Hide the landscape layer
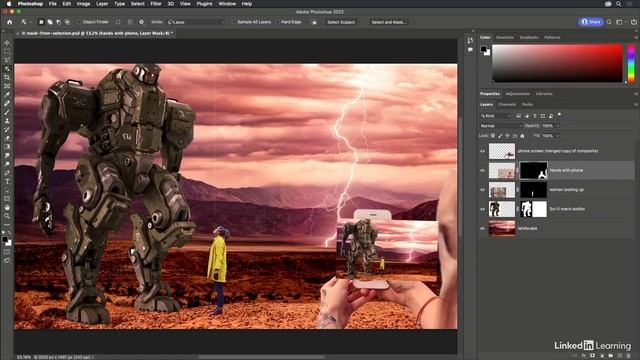This screenshot has width=640, height=360. pyautogui.click(x=482, y=229)
